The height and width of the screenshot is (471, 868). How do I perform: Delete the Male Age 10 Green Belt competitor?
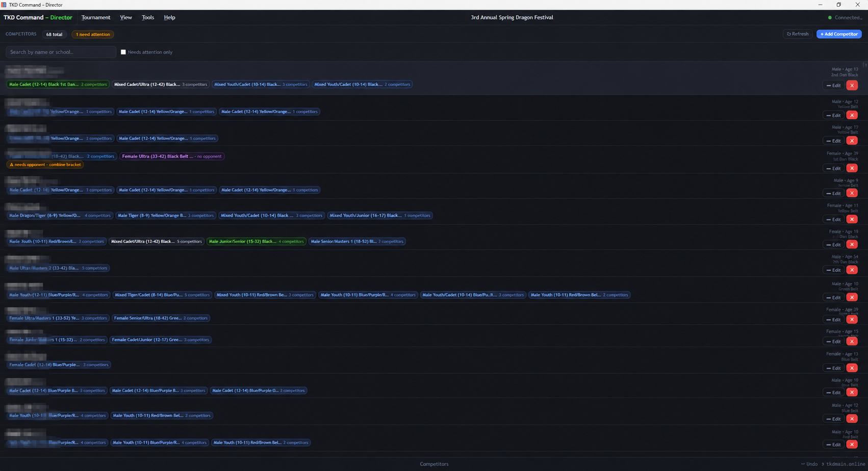(852, 297)
